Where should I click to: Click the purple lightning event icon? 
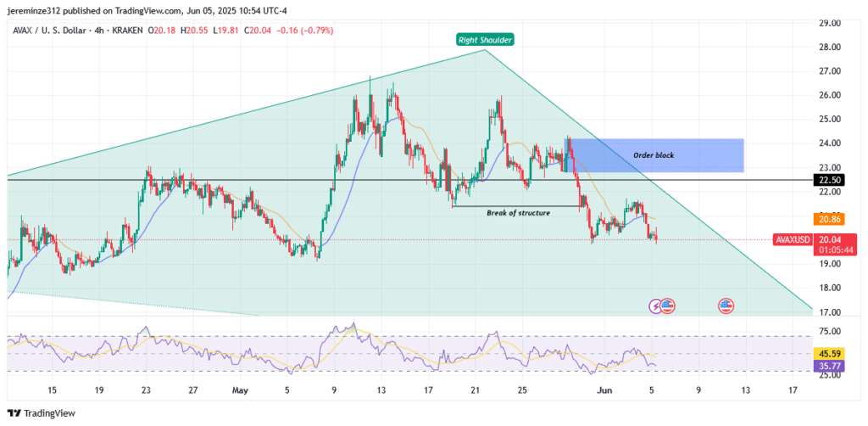click(x=656, y=305)
